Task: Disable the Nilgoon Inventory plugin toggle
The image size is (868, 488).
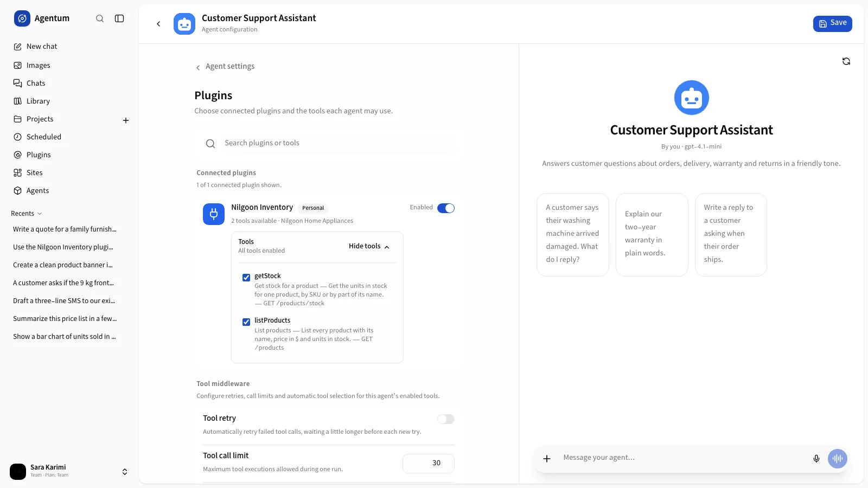Action: pos(446,208)
